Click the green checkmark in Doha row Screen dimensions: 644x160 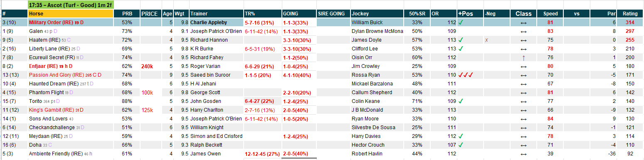(461, 145)
